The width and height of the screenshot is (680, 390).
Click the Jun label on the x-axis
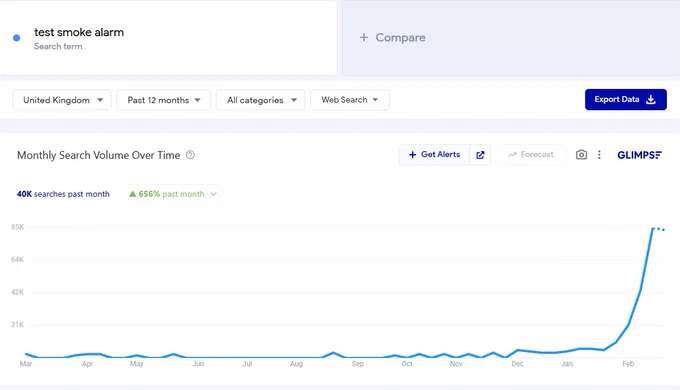(x=198, y=364)
